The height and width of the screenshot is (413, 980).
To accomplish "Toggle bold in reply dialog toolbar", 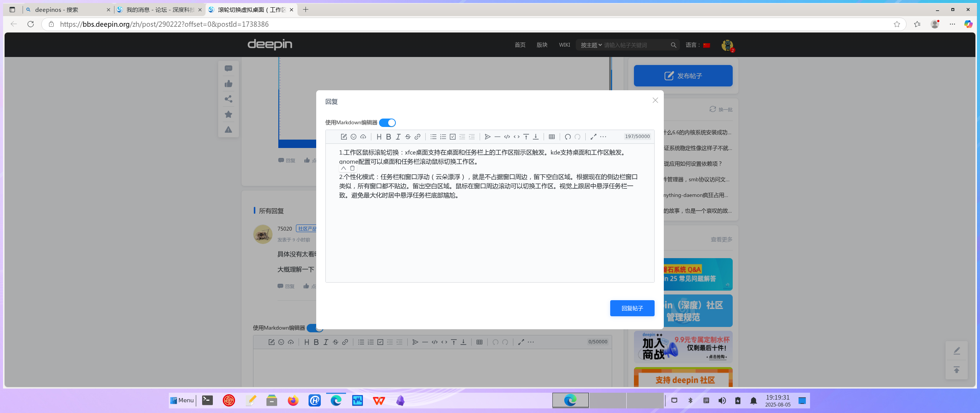I will (389, 137).
